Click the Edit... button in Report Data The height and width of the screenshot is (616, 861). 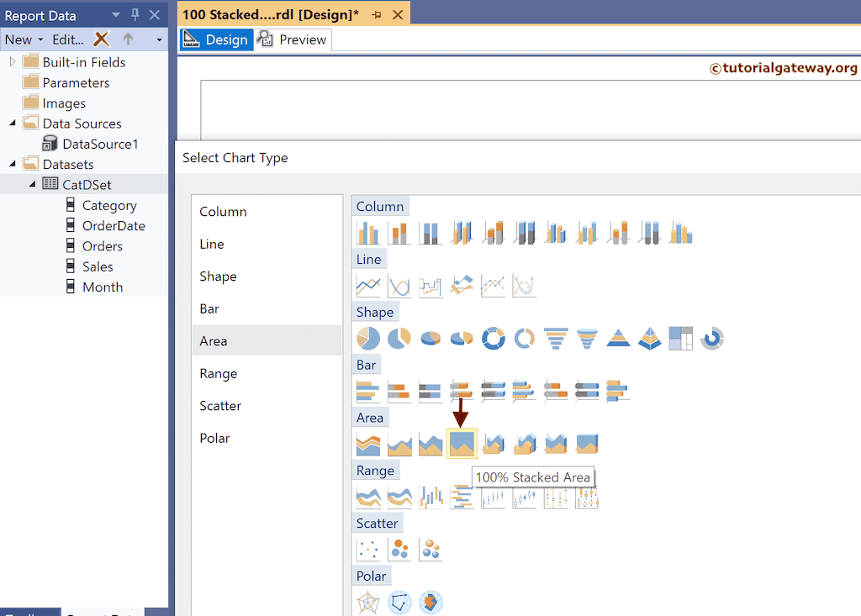[68, 39]
